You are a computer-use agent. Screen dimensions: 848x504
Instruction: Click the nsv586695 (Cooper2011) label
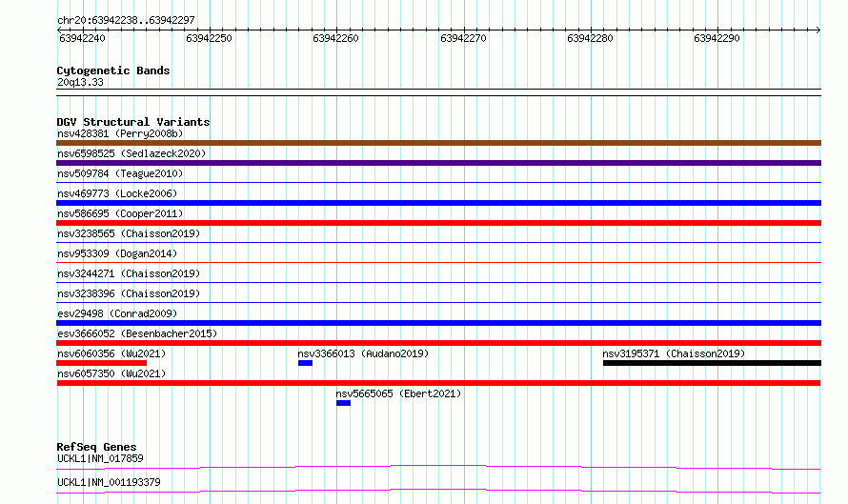coord(120,213)
